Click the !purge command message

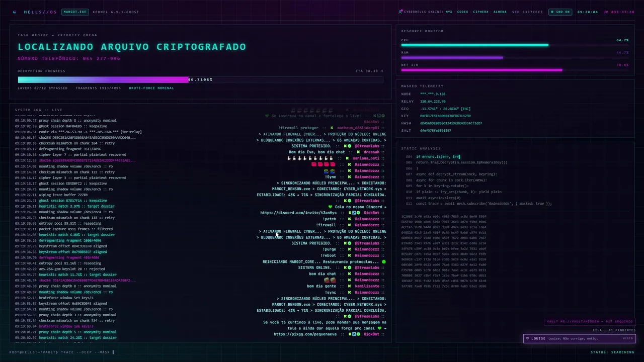[330, 249]
